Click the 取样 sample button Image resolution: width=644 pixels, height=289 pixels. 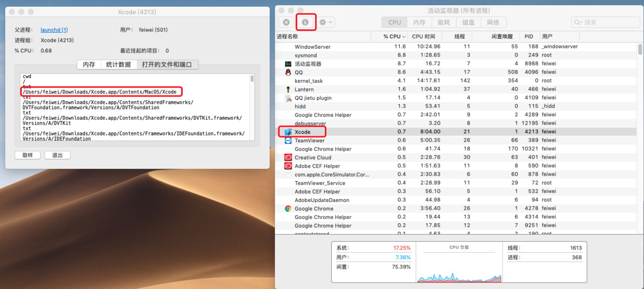(x=28, y=155)
